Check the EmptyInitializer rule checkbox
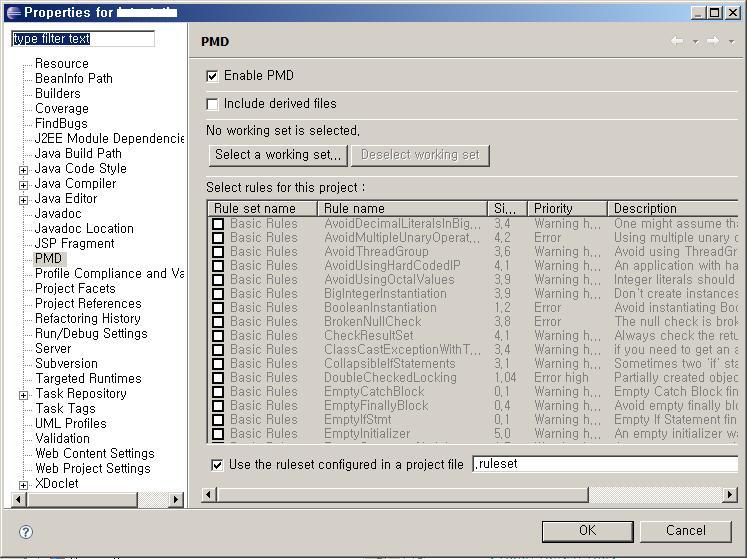Image resolution: width=747 pixels, height=559 pixels. (218, 434)
